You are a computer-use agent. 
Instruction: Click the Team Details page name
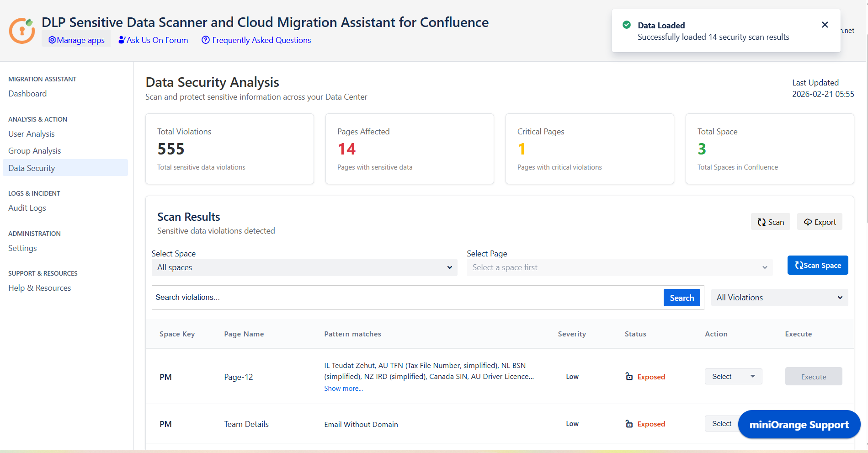click(246, 424)
